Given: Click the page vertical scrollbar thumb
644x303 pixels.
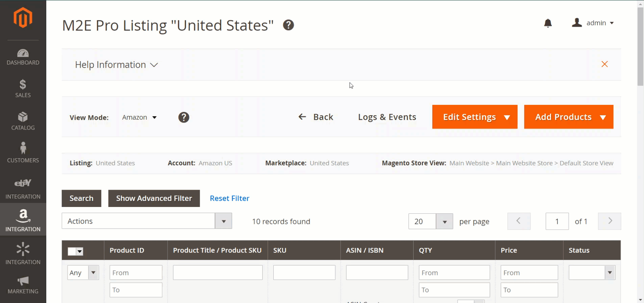Looking at the screenshot, I should tap(641, 47).
